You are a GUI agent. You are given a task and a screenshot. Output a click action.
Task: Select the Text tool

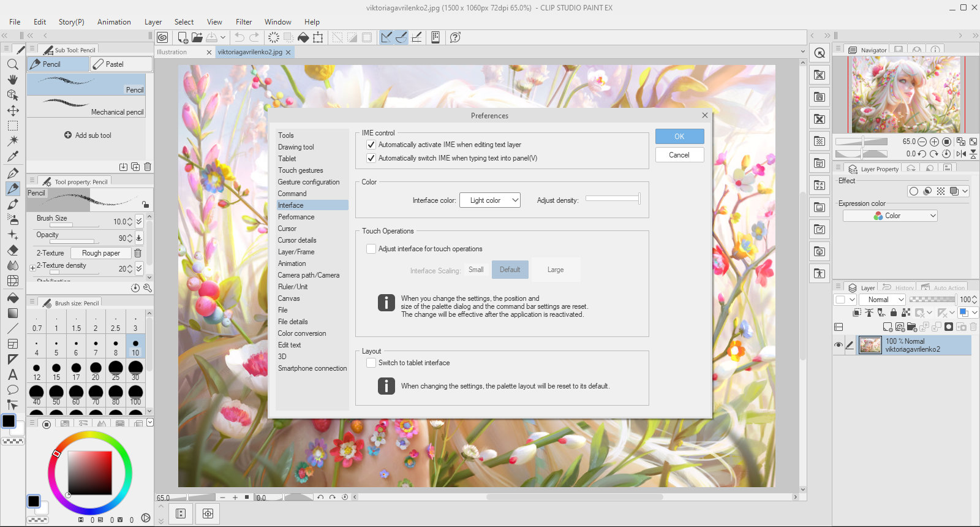pyautogui.click(x=13, y=374)
